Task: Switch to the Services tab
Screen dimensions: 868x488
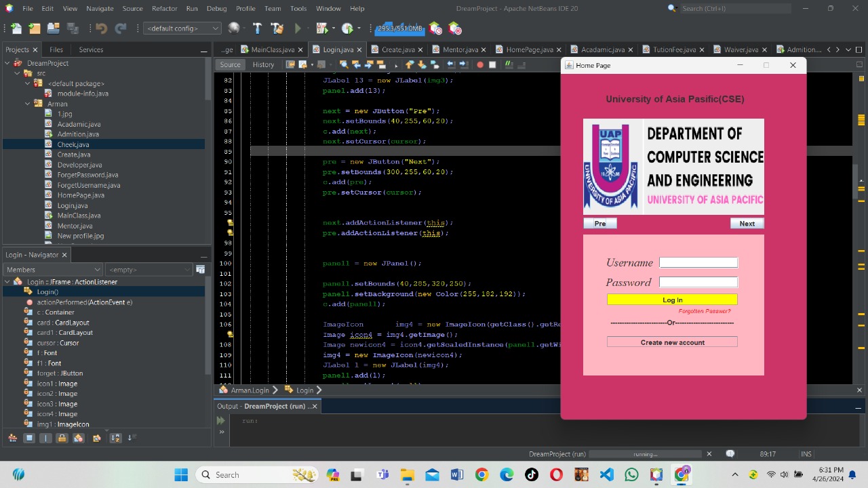Action: click(x=91, y=49)
